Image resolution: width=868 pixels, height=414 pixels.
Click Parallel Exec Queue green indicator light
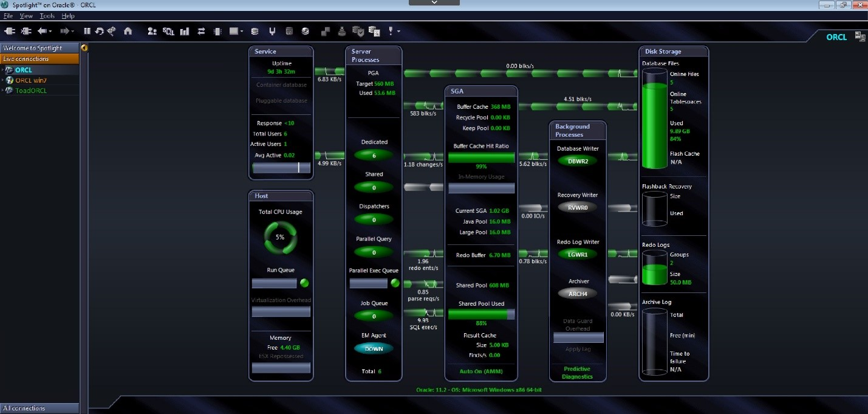coord(395,283)
